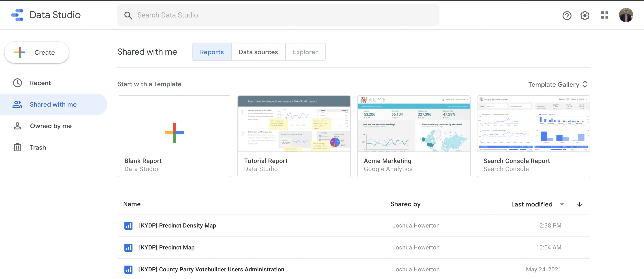Viewport: 644px width, 279px height.
Task: Open the Google apps grid icon
Action: [x=604, y=15]
